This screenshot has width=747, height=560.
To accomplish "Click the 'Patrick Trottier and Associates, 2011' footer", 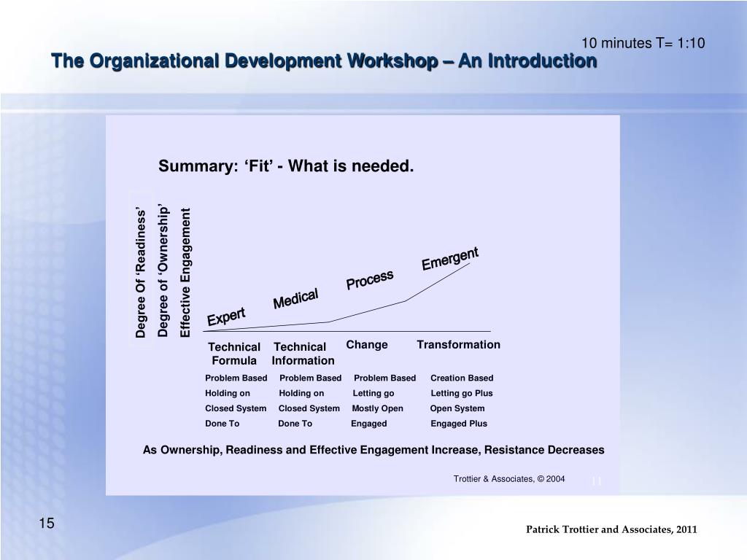I will (x=611, y=529).
